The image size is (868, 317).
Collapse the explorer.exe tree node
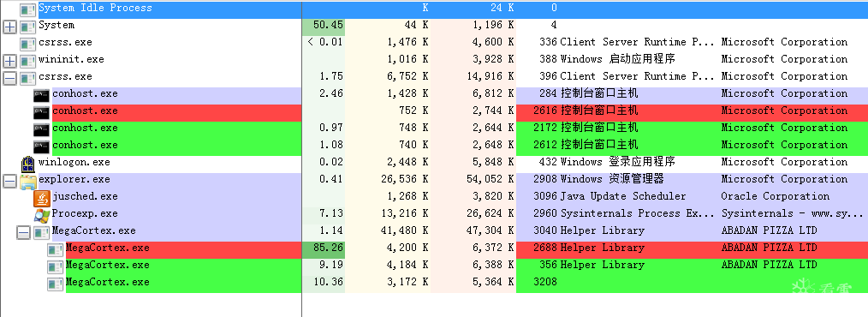(9, 181)
